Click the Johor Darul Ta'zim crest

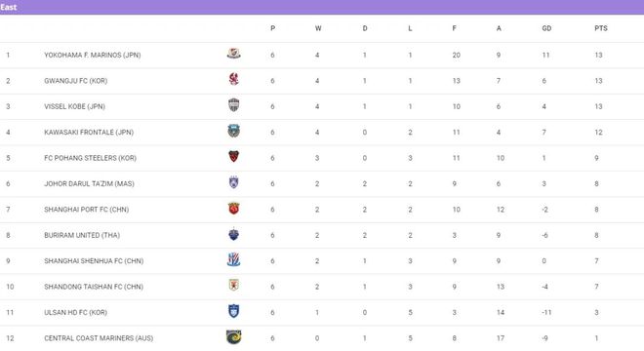234,182
